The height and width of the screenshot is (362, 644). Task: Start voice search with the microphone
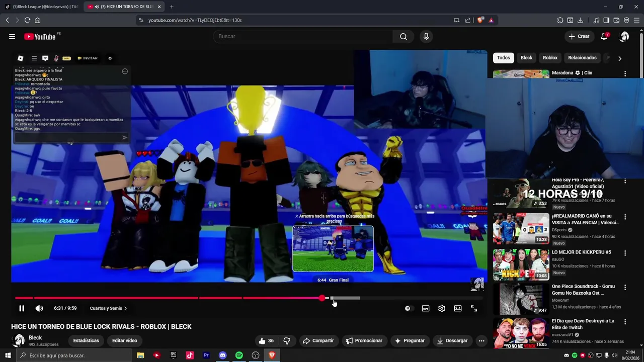tap(426, 36)
